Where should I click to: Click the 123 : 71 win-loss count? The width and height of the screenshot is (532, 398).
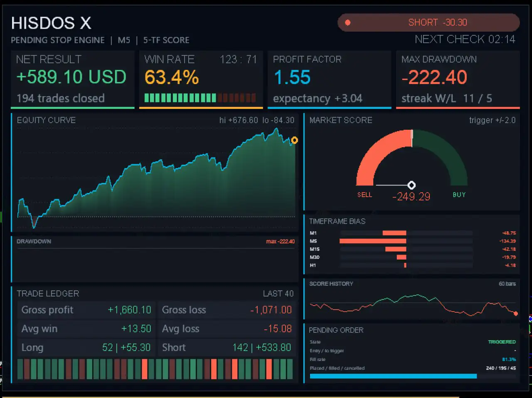[x=238, y=59]
